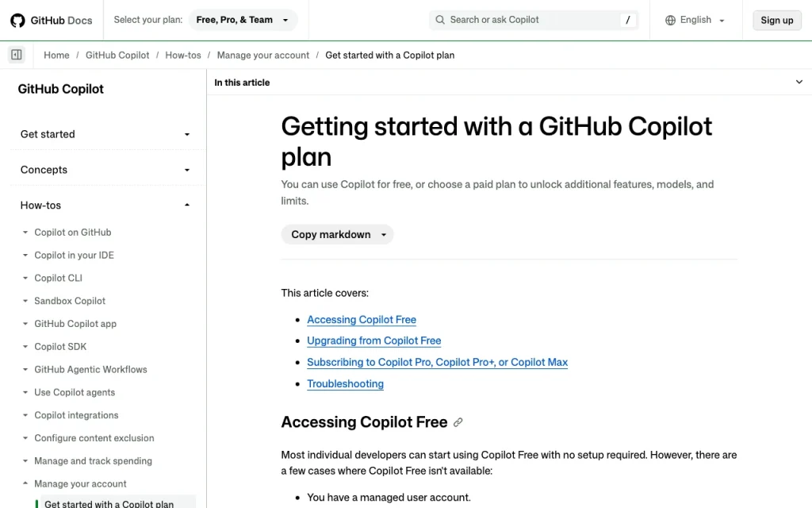812x508 pixels.
Task: Click the sidebar collapse panel icon
Action: [x=17, y=55]
